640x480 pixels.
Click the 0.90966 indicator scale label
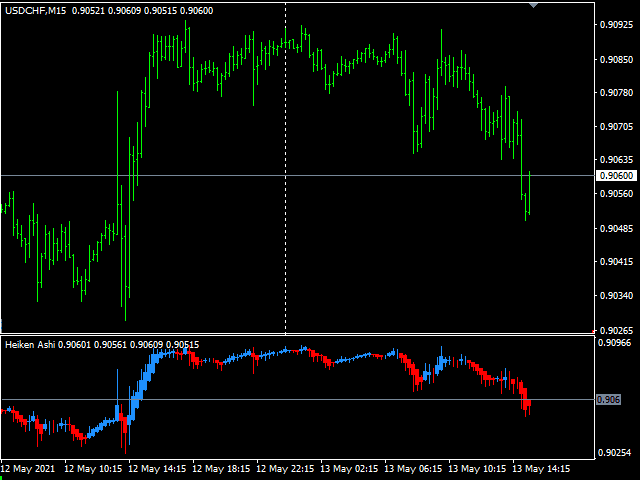(x=616, y=344)
